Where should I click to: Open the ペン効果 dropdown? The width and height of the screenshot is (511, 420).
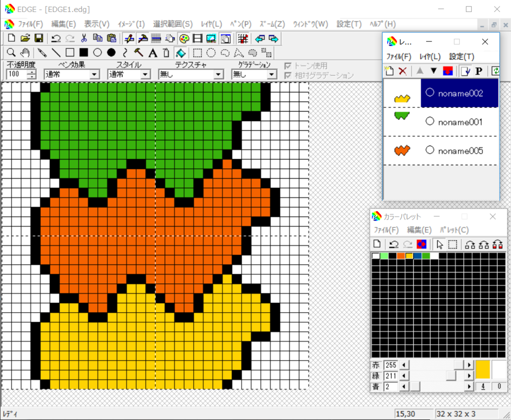pyautogui.click(x=94, y=75)
